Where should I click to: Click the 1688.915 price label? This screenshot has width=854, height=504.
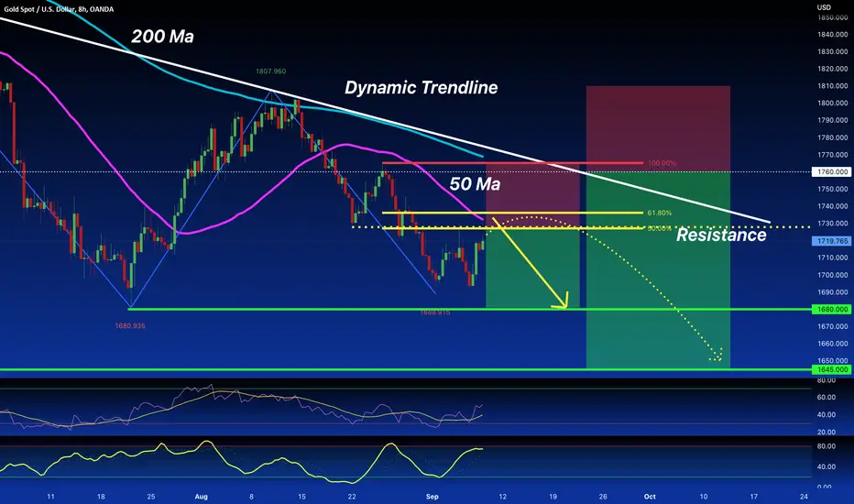(434, 312)
